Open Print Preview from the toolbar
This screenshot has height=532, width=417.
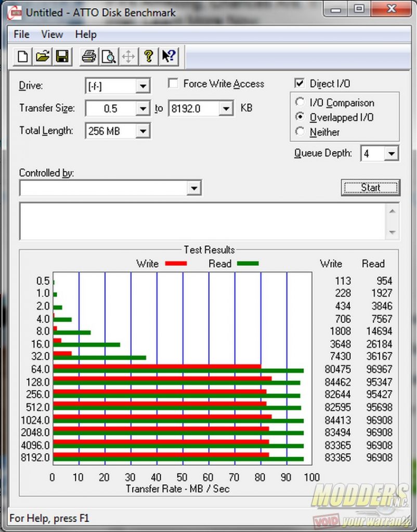(x=109, y=57)
